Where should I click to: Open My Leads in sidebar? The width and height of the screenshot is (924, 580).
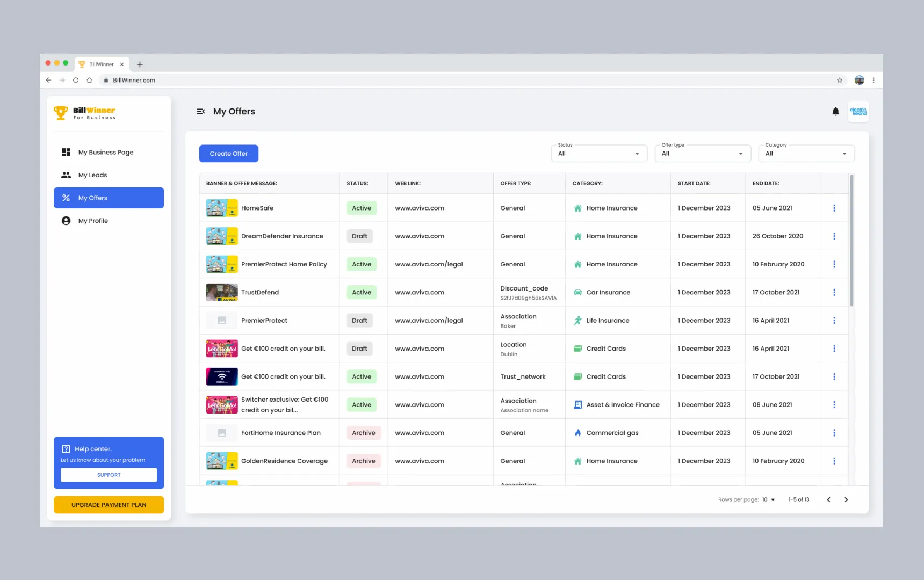pos(92,175)
